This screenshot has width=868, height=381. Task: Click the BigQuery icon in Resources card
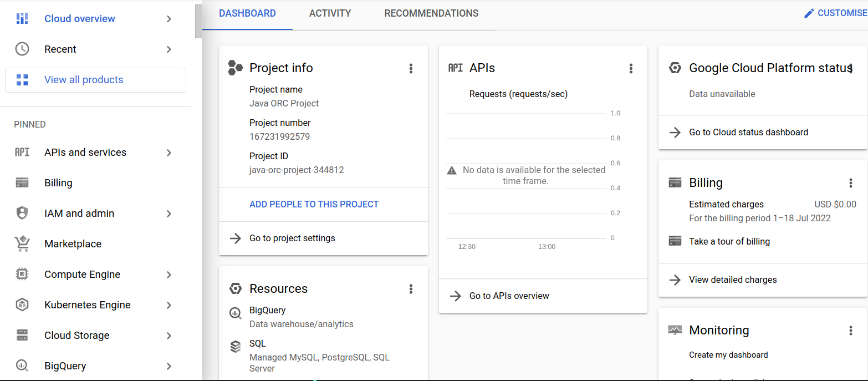[x=236, y=313]
